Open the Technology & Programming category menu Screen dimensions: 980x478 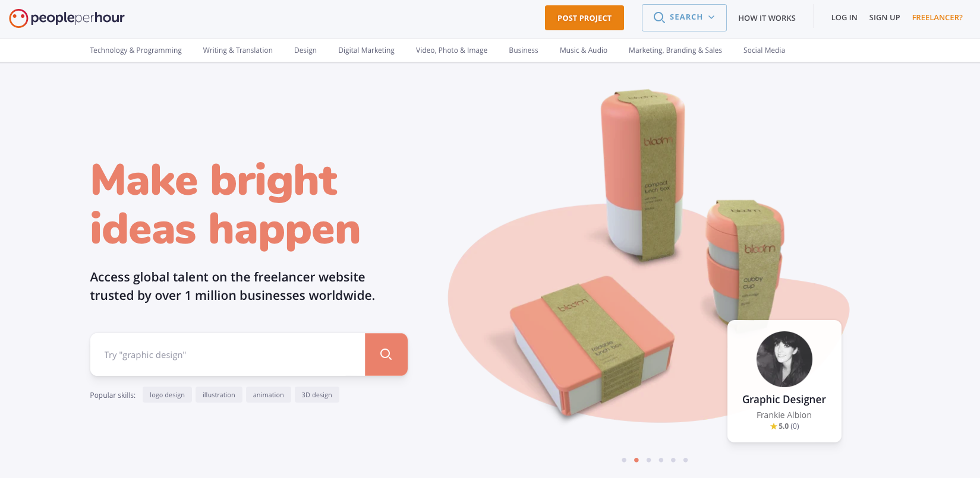coord(136,50)
